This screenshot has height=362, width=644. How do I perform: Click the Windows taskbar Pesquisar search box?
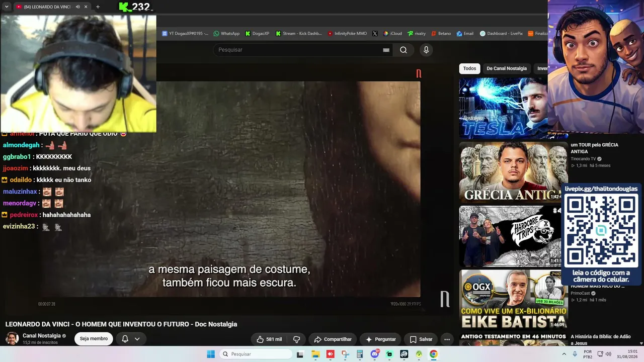256,354
